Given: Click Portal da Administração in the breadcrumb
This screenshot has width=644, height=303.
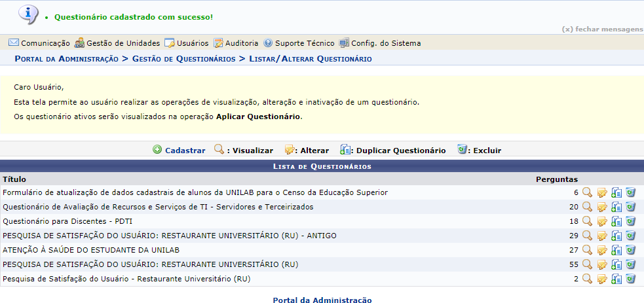Looking at the screenshot, I should [67, 59].
